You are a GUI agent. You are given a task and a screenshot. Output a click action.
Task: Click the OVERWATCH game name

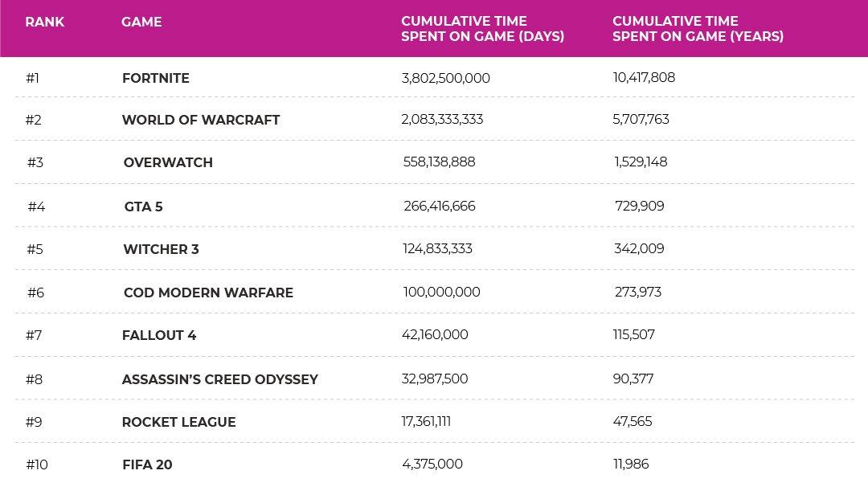pyautogui.click(x=168, y=162)
